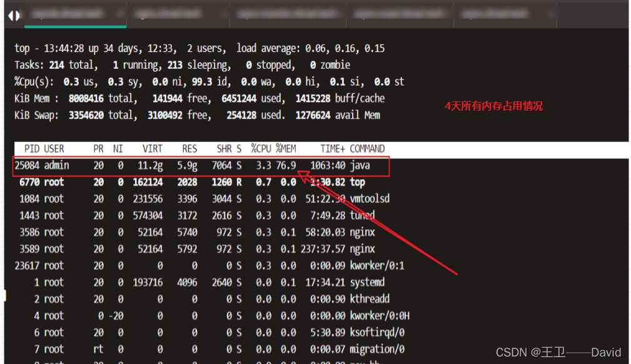Click the red Chinese annotation text
The width and height of the screenshot is (631, 364).
[x=493, y=106]
